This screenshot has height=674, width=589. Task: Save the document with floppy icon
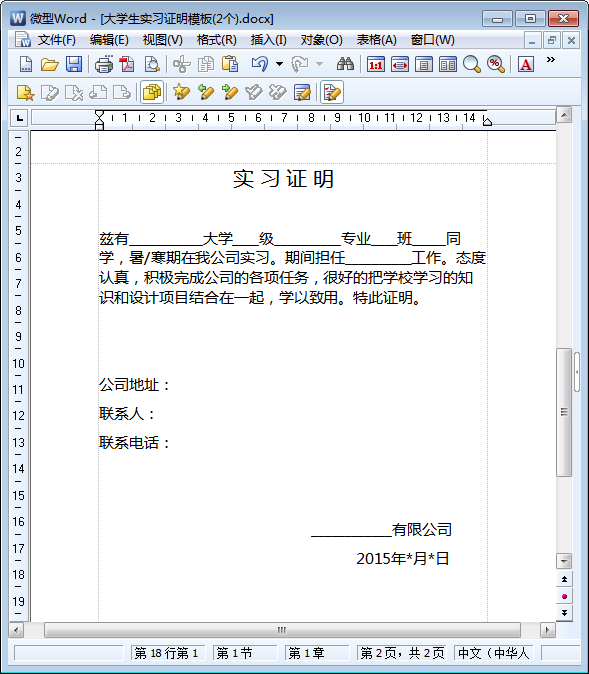pos(74,64)
